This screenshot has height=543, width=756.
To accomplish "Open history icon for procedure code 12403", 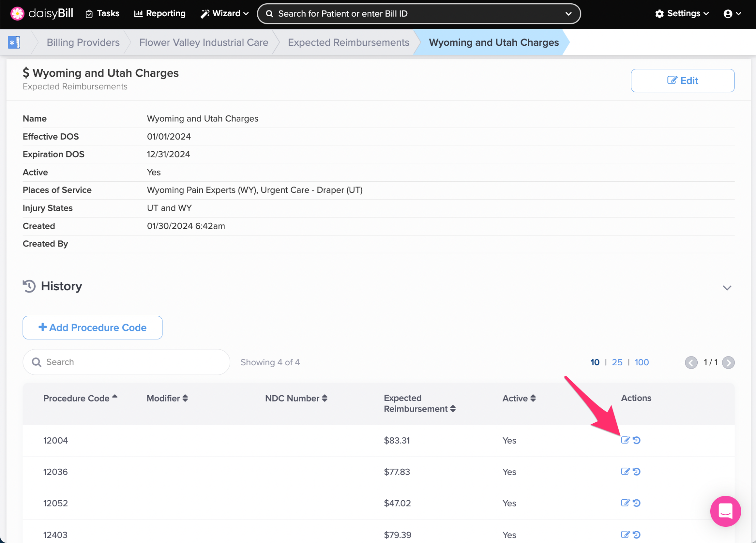I will [637, 535].
